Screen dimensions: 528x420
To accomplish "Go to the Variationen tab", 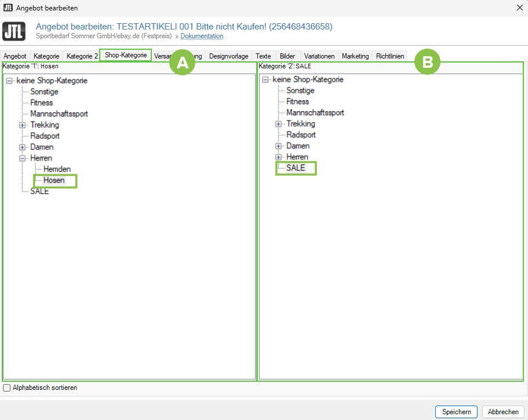I will [x=319, y=56].
